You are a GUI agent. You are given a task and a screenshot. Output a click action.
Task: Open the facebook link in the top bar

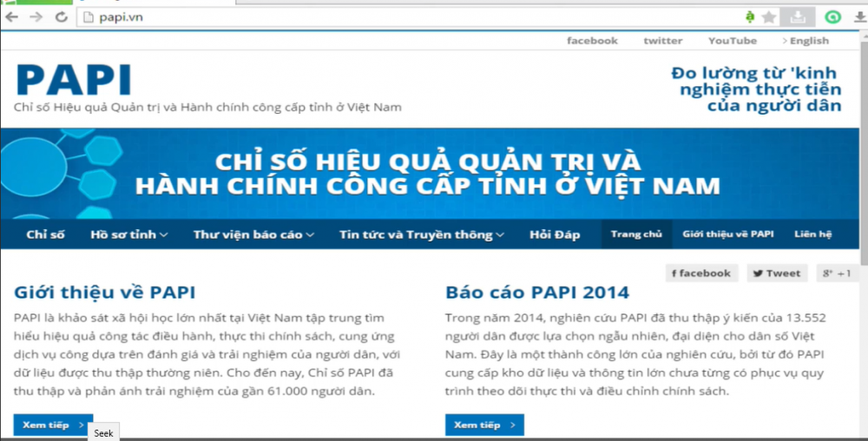click(592, 41)
